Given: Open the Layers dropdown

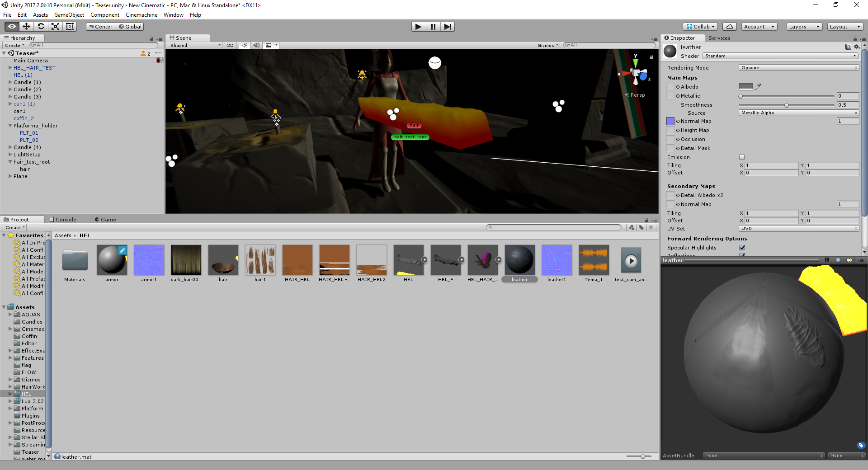Looking at the screenshot, I should point(804,27).
